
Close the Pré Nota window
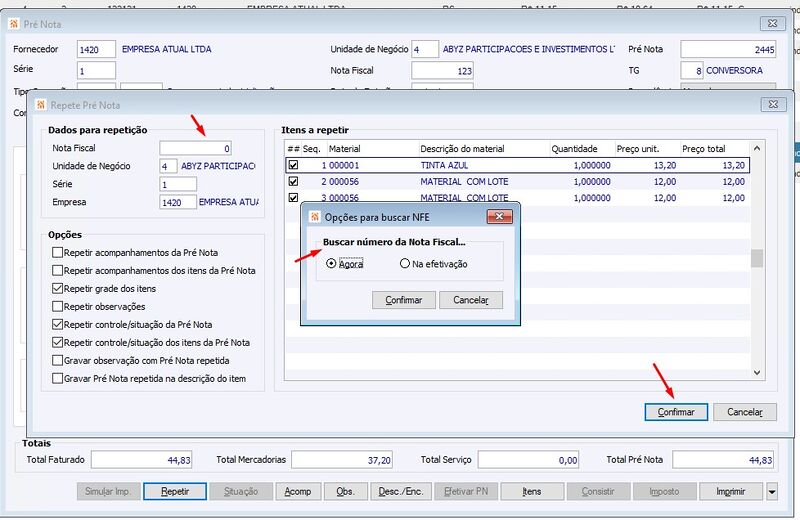click(772, 23)
